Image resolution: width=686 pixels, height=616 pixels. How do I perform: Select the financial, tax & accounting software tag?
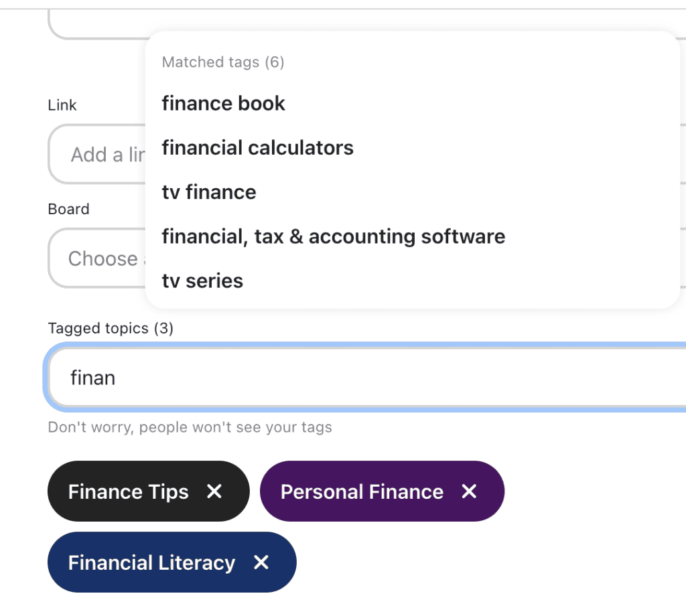333,236
